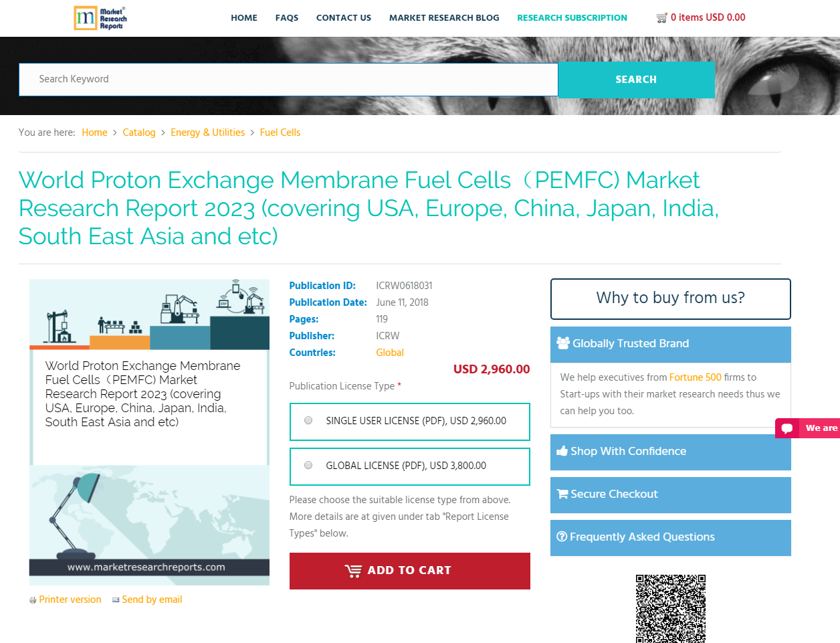Open the Fuel Cells breadcrumb link
Screen dimensions: 840x643
(280, 132)
